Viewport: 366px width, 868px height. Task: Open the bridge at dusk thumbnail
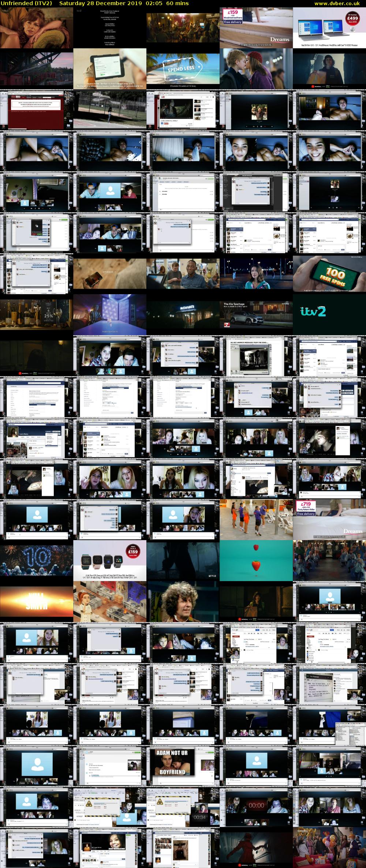(37, 69)
